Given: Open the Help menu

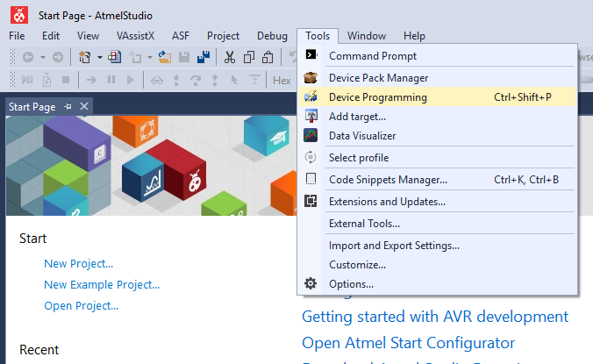Looking at the screenshot, I should coord(415,36).
